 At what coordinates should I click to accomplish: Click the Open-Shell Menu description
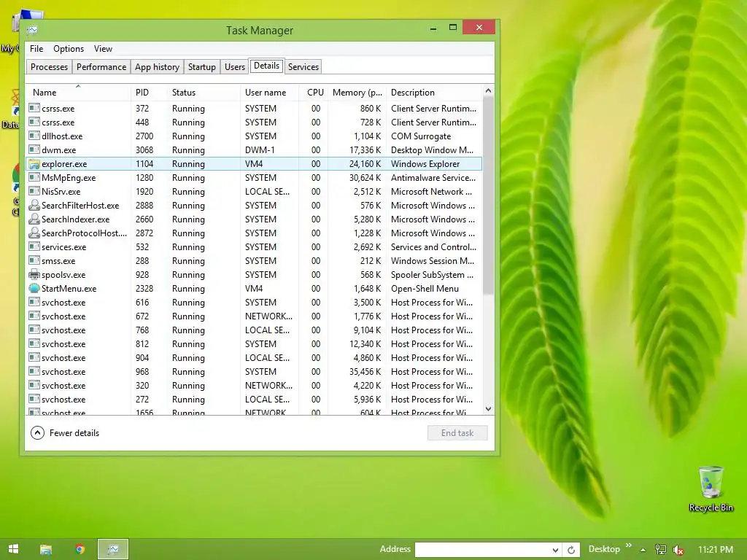425,289
